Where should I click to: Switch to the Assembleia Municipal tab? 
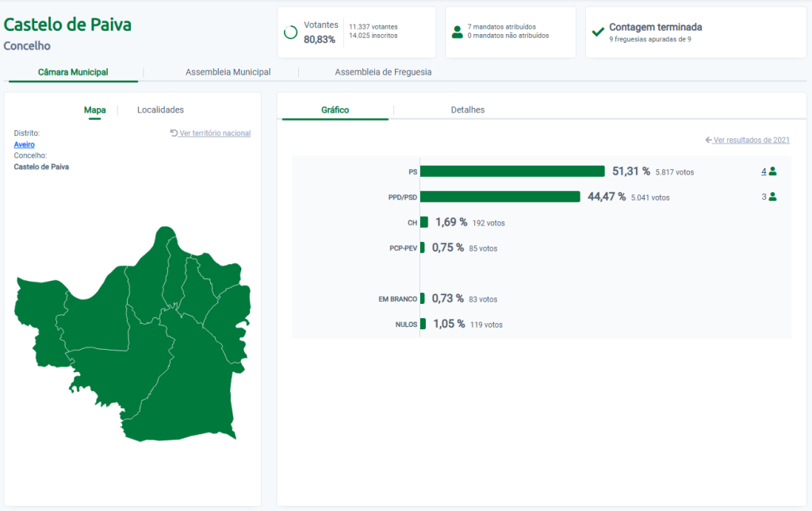[x=228, y=72]
